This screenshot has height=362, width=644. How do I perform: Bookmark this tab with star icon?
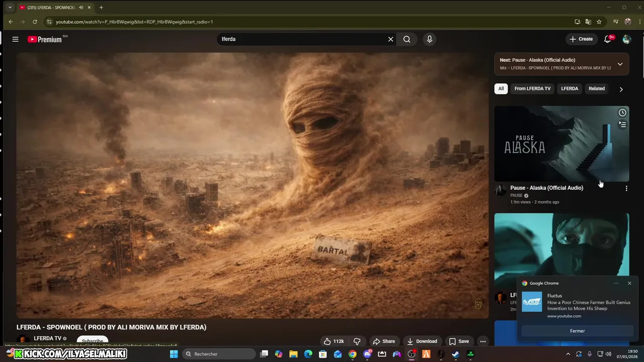coord(599,22)
